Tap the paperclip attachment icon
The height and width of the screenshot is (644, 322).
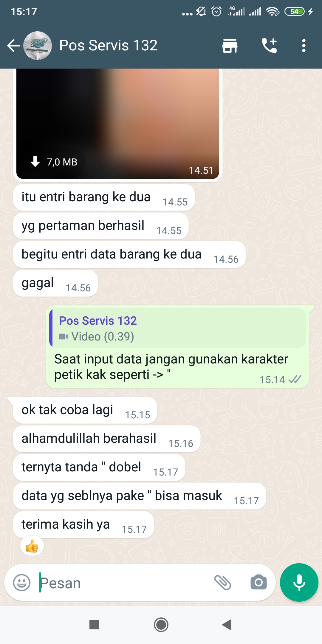[x=223, y=582]
